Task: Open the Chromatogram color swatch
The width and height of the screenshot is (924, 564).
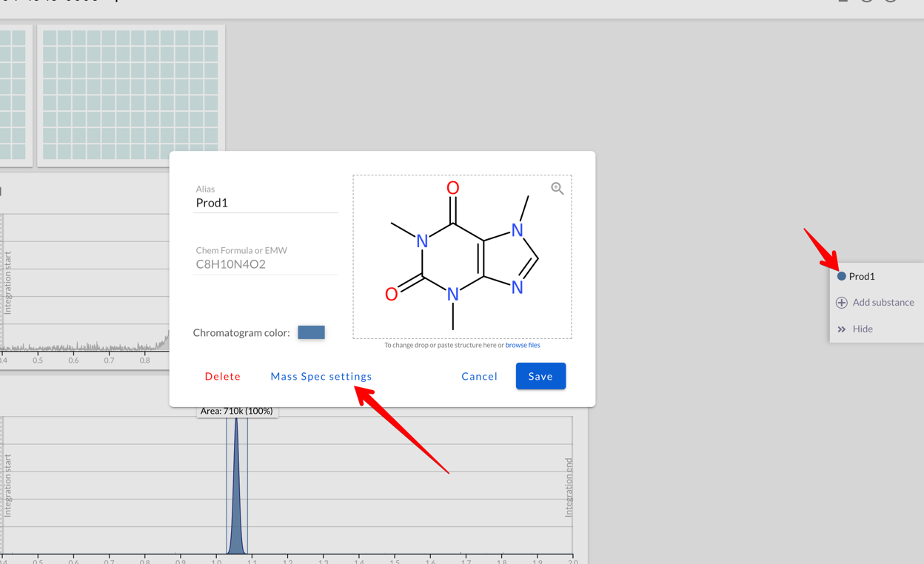Action: [311, 332]
